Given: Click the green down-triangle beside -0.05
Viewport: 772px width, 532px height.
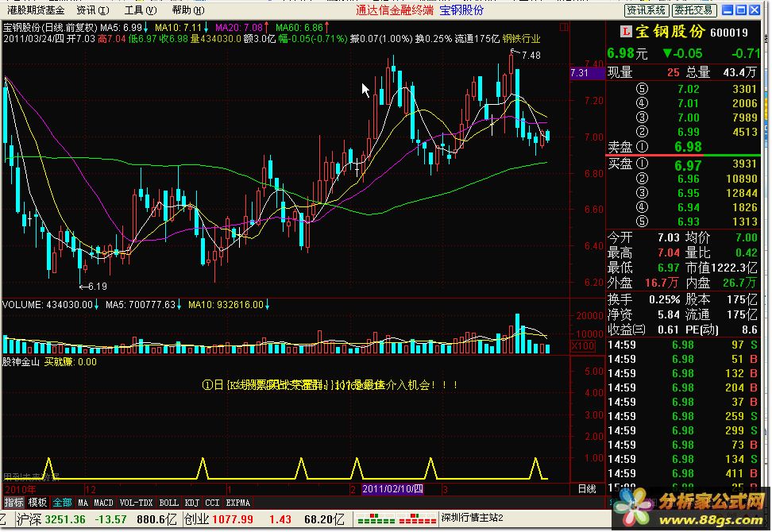Looking at the screenshot, I should (x=668, y=53).
